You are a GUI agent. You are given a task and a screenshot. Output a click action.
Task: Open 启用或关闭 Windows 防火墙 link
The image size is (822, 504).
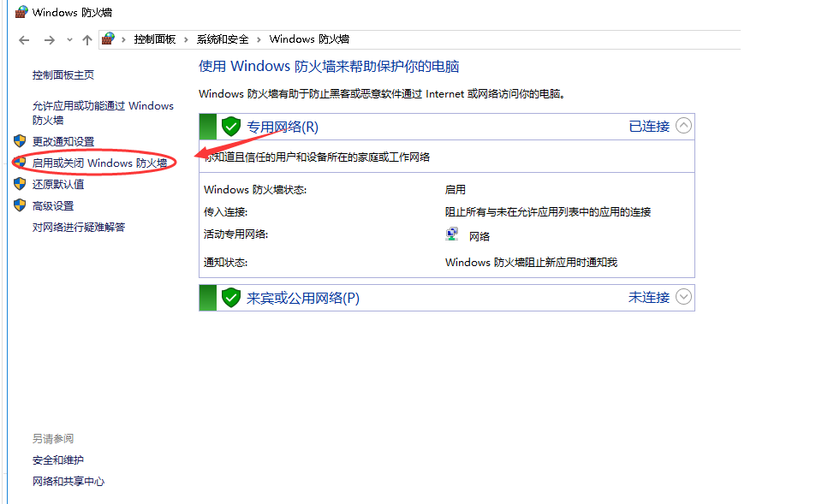pos(99,163)
